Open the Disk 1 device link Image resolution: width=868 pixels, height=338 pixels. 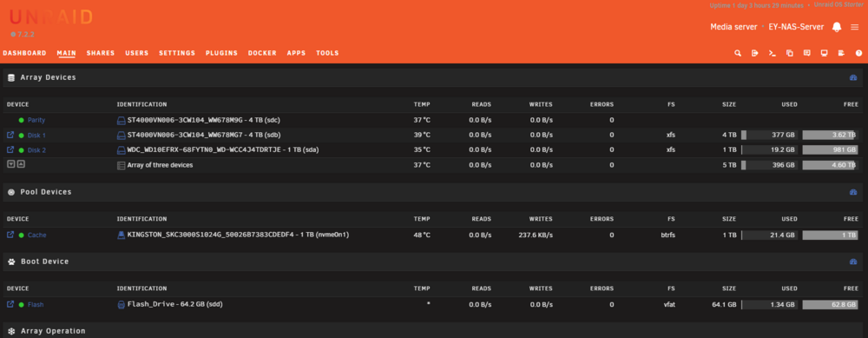click(x=36, y=136)
